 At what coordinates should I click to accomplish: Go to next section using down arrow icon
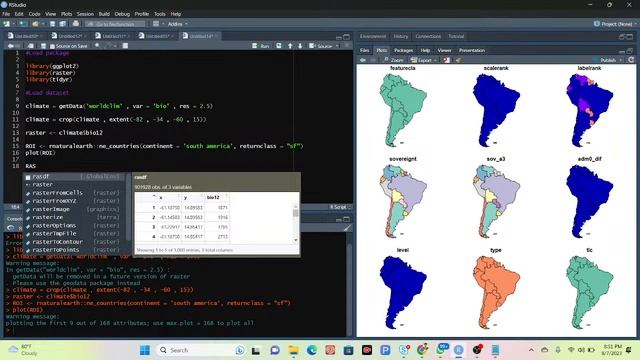click(x=300, y=46)
